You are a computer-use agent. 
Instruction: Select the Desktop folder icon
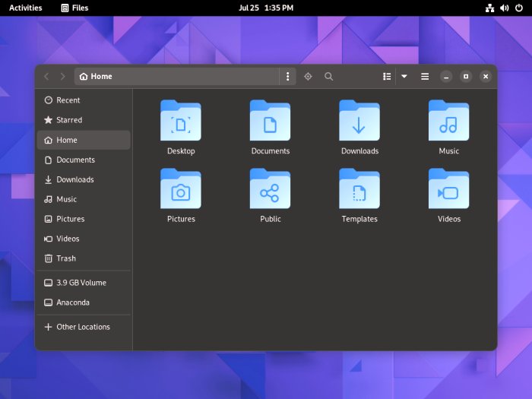tap(181, 121)
